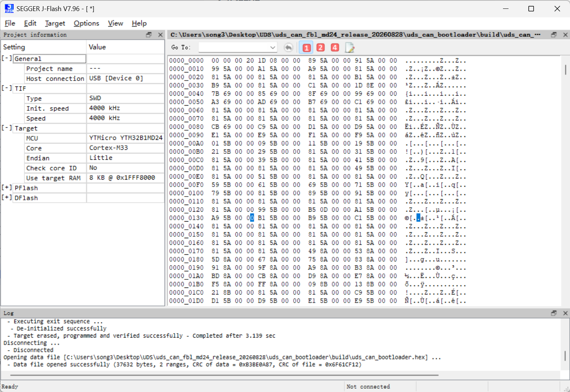Click the edit data document icon
The image size is (570, 392).
[349, 47]
